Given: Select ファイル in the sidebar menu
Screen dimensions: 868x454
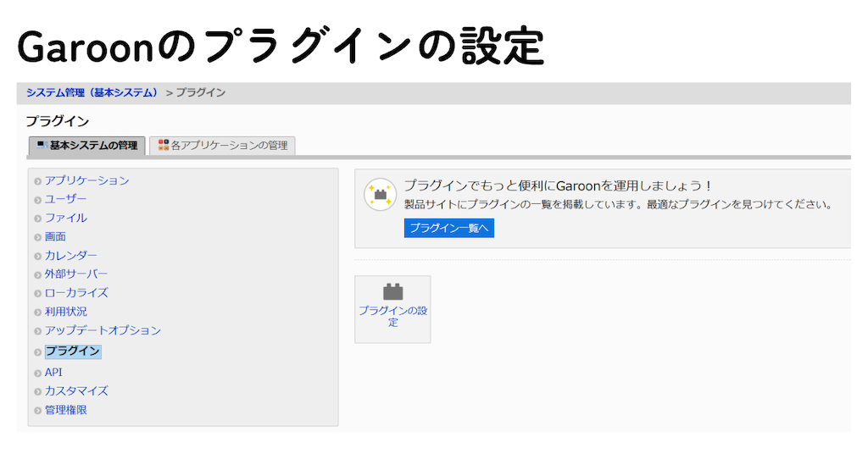Looking at the screenshot, I should pyautogui.click(x=66, y=218).
